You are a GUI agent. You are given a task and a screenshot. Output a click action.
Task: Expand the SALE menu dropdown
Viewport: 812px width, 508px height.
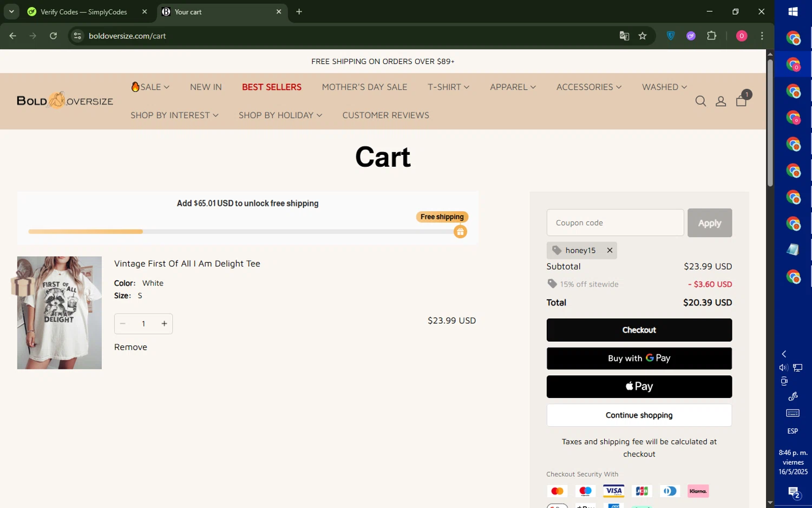150,87
